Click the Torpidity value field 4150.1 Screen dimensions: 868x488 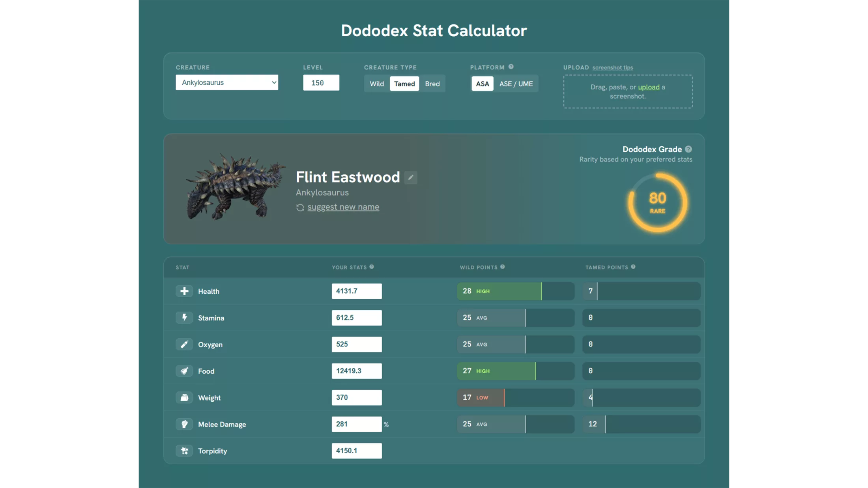coord(357,451)
